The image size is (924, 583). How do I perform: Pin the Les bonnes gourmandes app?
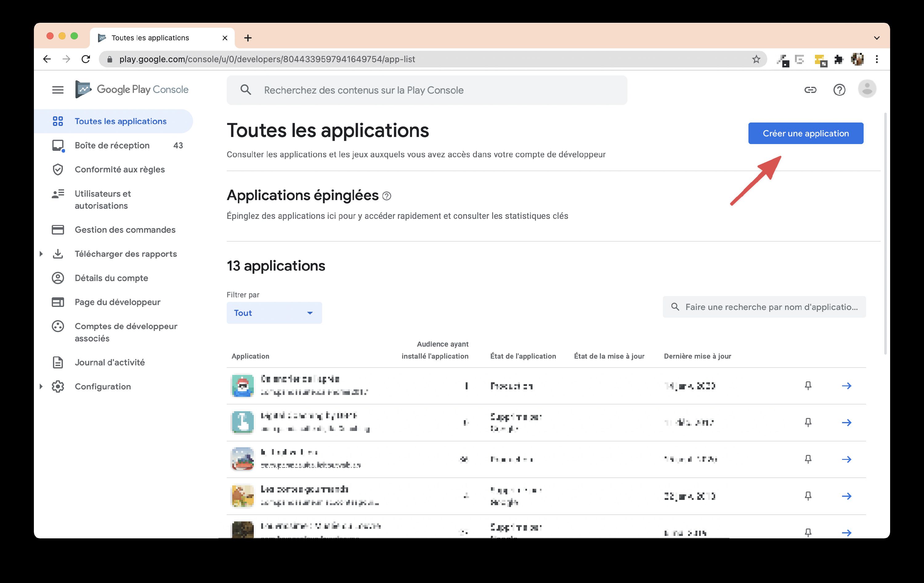click(808, 496)
